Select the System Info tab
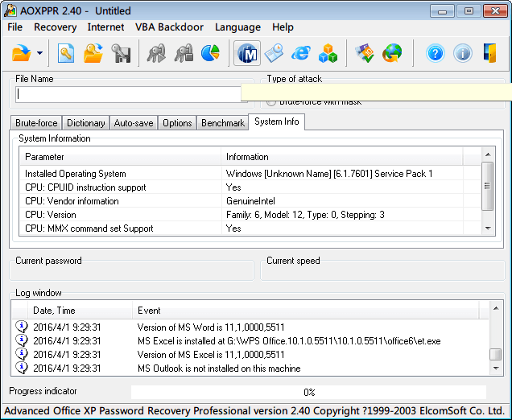512x420 pixels. [x=277, y=121]
